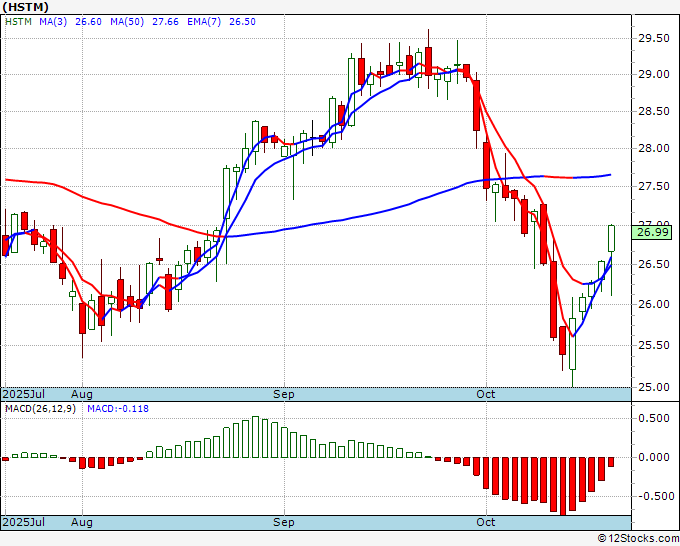Click Oct on price chart date axis
680x546 pixels.
click(485, 394)
